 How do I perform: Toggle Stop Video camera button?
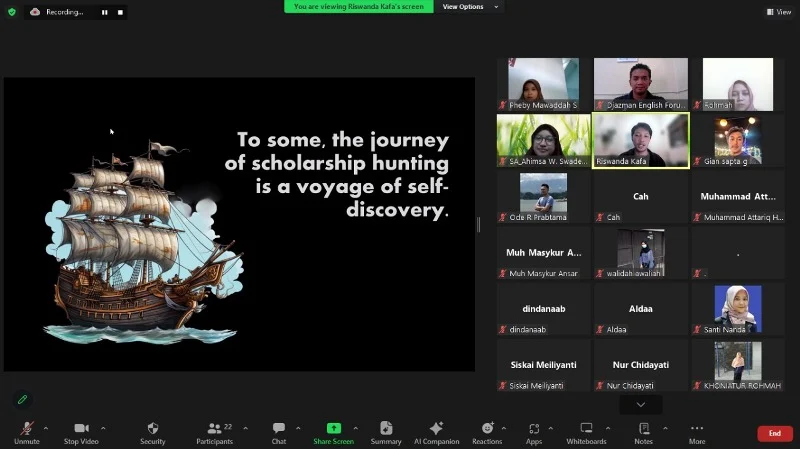pyautogui.click(x=81, y=431)
